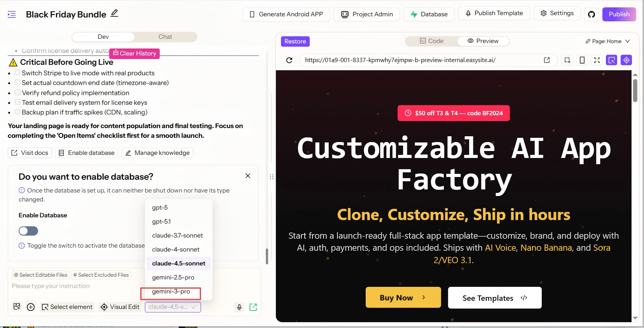Open the GitHub icon button

click(x=592, y=14)
